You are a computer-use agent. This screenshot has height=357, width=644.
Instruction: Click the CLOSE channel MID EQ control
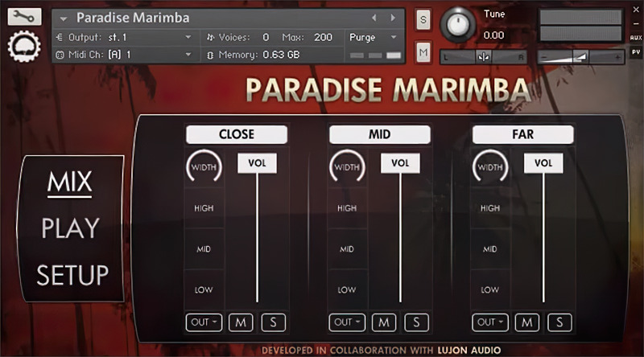tap(204, 249)
